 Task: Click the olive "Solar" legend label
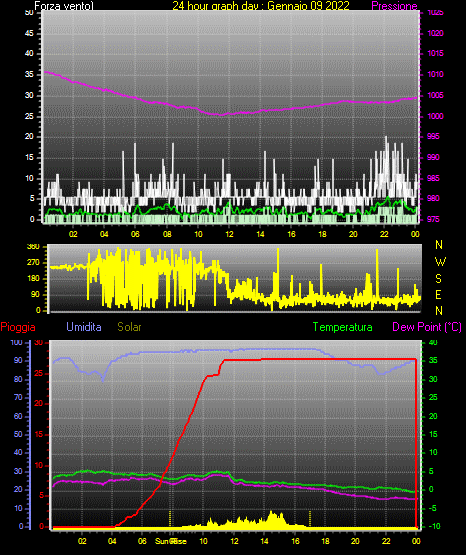point(130,327)
